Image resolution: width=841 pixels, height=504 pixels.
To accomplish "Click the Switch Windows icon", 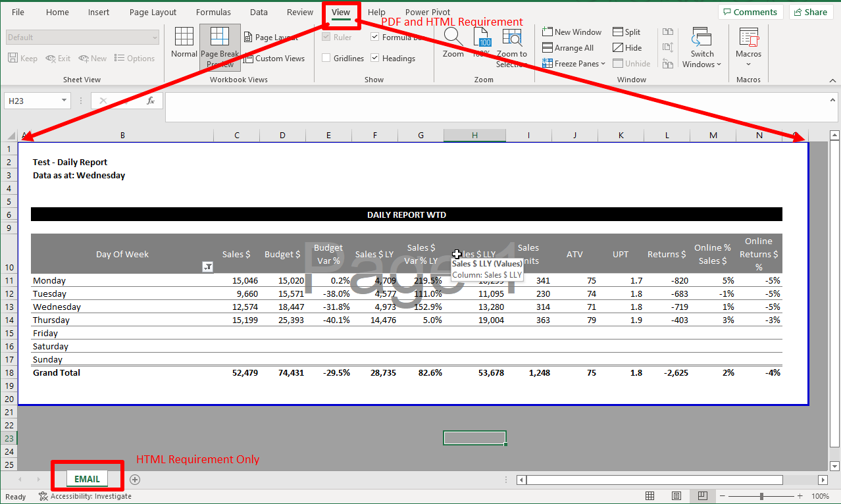I will pos(701,38).
